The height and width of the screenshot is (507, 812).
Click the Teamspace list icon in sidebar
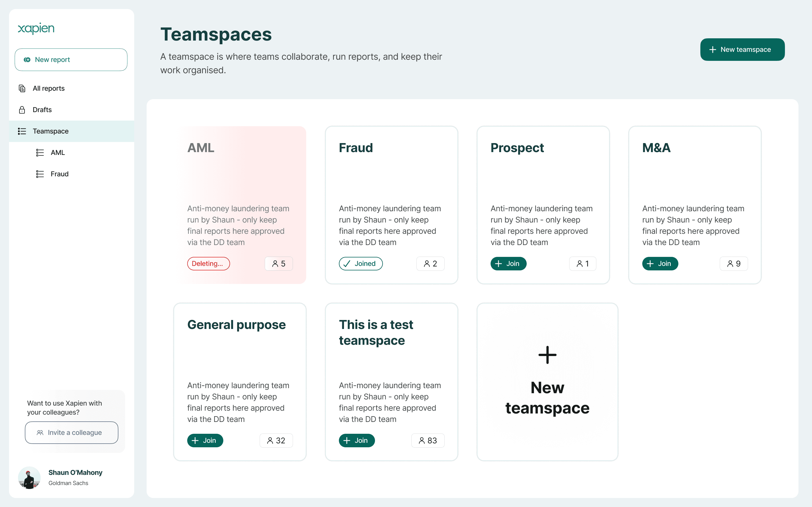(22, 131)
